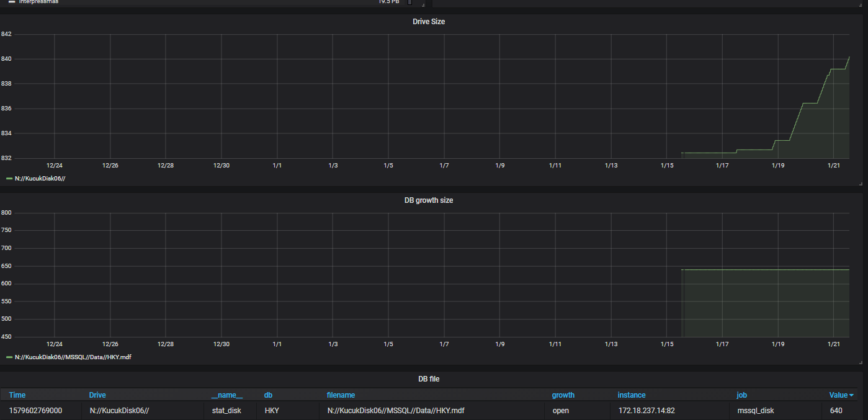
Task: Sort the table by filename column
Action: pos(341,395)
